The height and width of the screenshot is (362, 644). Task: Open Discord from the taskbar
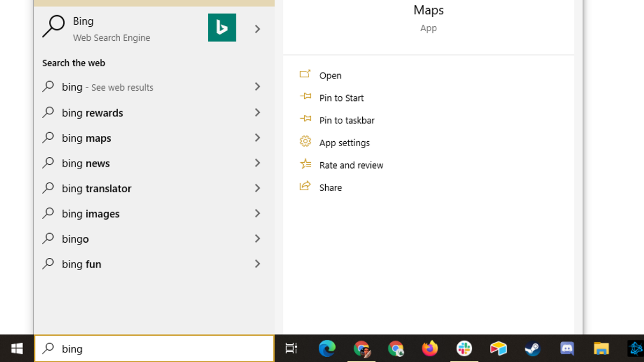click(567, 349)
